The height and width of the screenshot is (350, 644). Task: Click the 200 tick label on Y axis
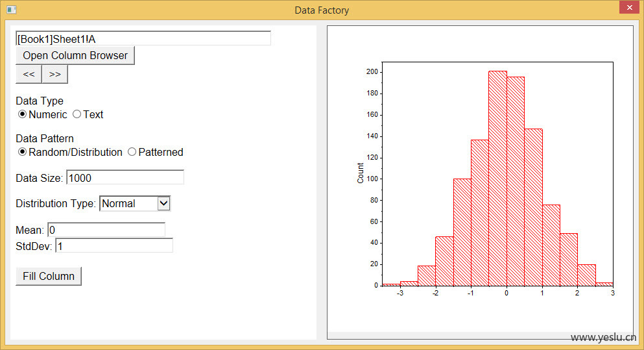click(372, 71)
